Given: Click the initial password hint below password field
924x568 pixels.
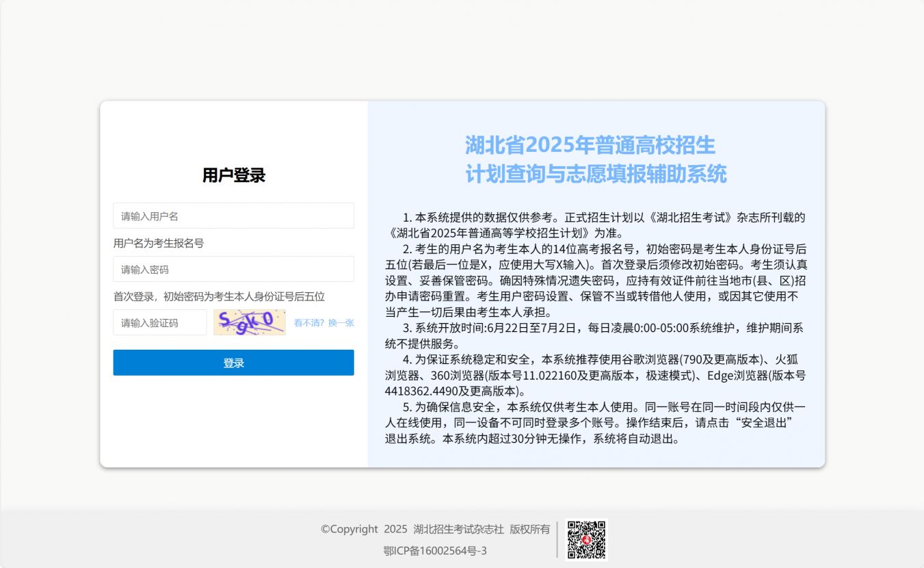Looking at the screenshot, I should [x=219, y=296].
